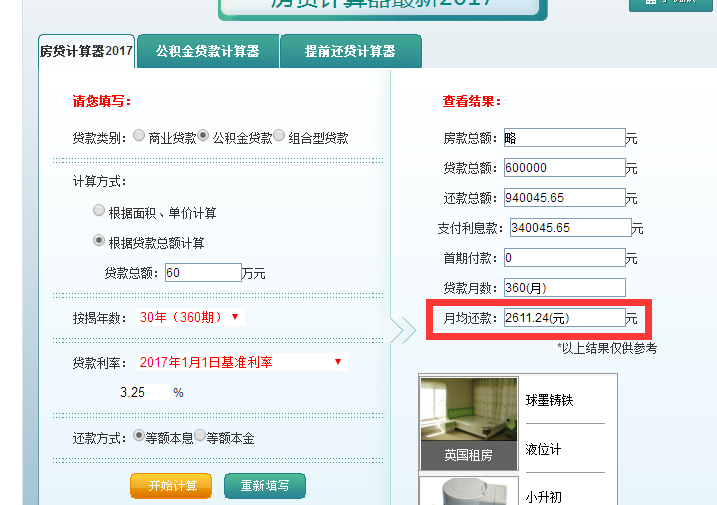The width and height of the screenshot is (717, 505).
Task: Open 贷款利率 2017年1月1日基准利率 dropdown
Action: [x=242, y=362]
